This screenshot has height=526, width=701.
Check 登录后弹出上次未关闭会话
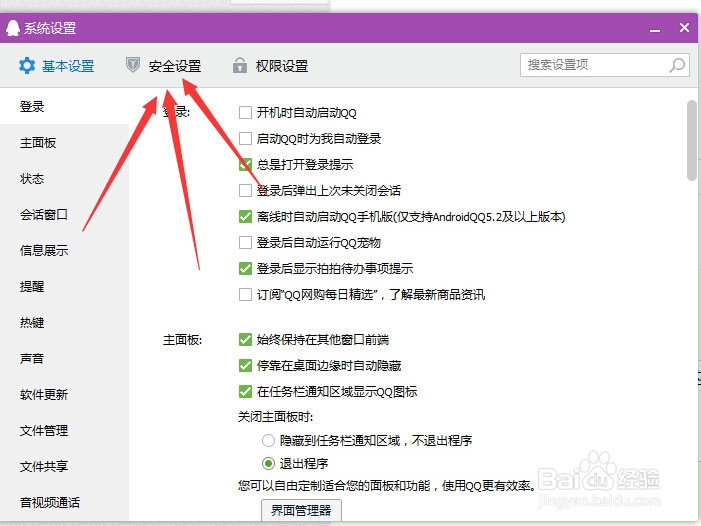245,191
